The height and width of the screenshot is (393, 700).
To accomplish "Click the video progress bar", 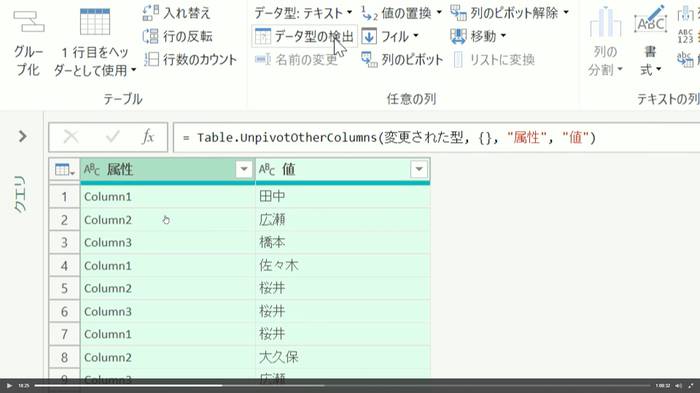I will (342, 385).
